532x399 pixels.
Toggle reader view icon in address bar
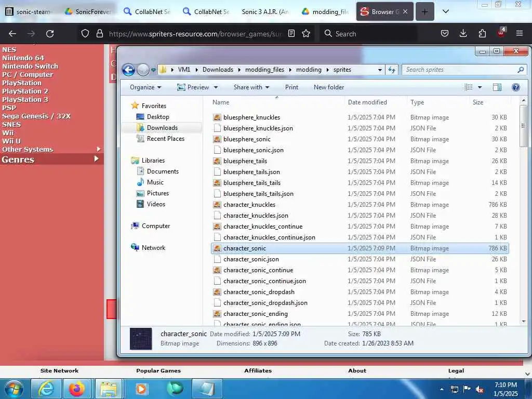click(x=291, y=34)
